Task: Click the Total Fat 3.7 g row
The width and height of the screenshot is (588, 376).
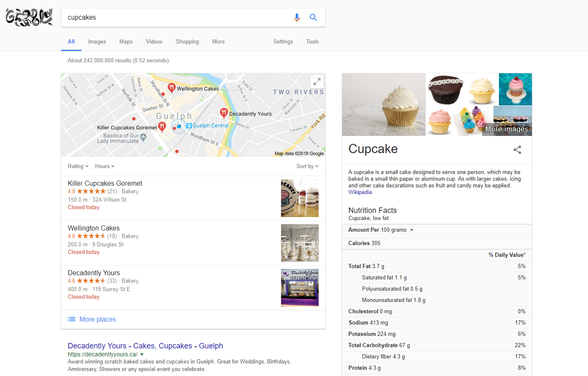Action: coord(437,266)
